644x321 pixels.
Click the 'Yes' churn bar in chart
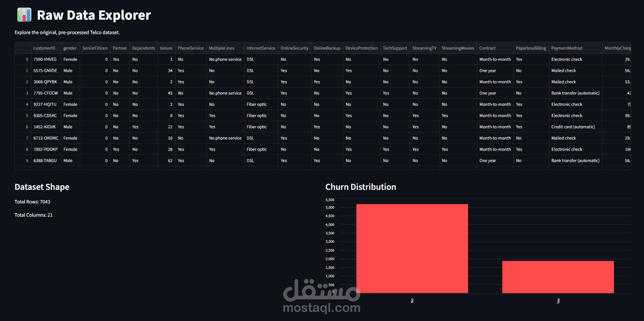click(x=558, y=277)
